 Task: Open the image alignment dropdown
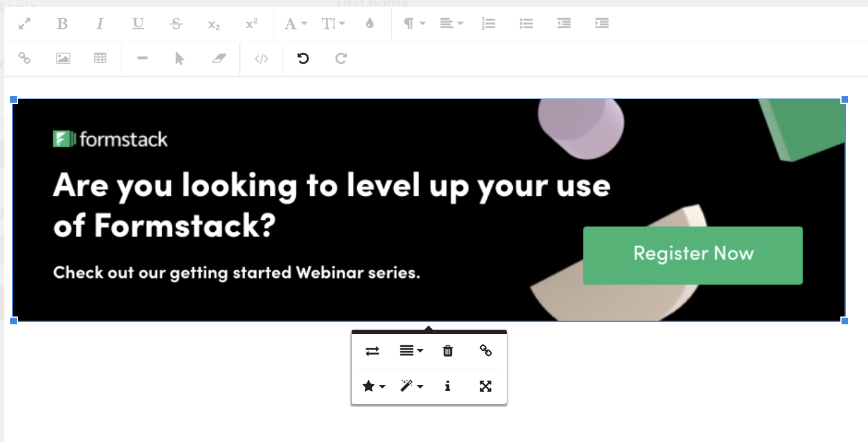click(411, 351)
